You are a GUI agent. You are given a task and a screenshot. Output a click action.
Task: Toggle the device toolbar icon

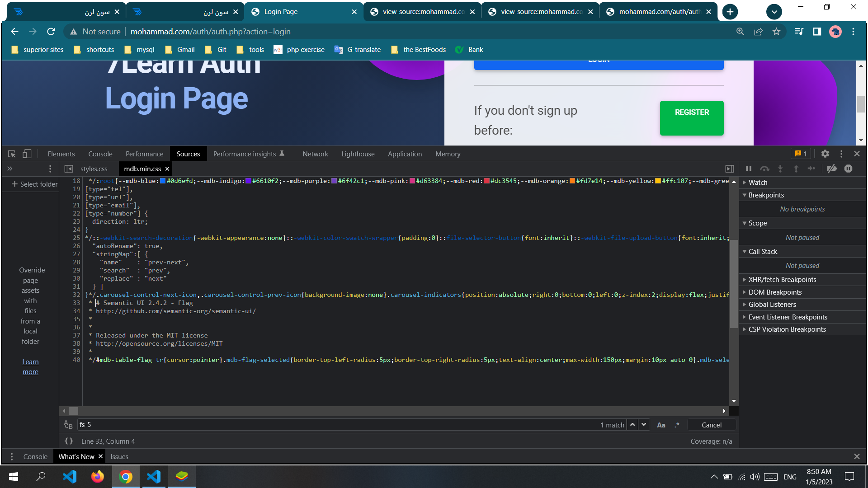coord(27,154)
